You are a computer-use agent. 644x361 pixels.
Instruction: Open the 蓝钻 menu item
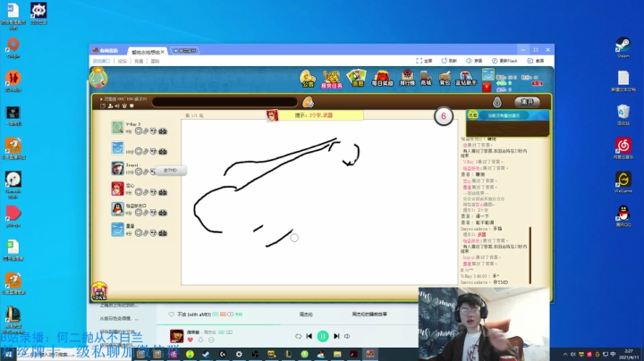coord(155,61)
